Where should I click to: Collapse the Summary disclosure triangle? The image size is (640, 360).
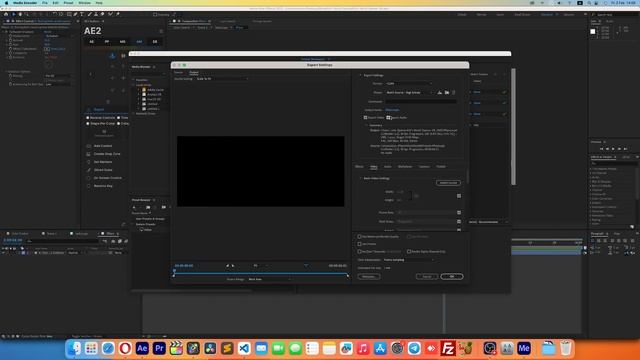pyautogui.click(x=366, y=125)
